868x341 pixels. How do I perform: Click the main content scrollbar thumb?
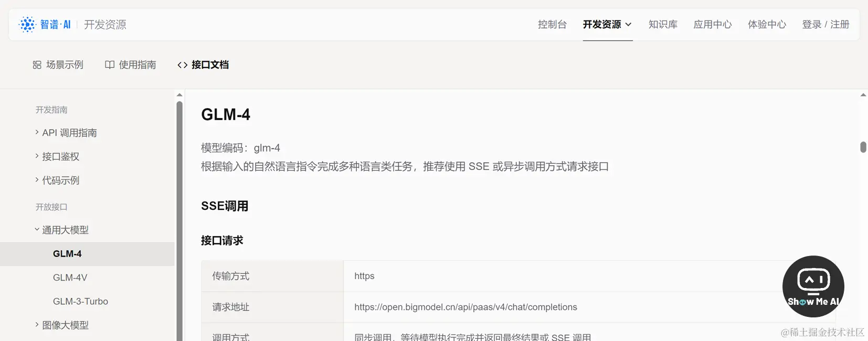click(x=863, y=147)
